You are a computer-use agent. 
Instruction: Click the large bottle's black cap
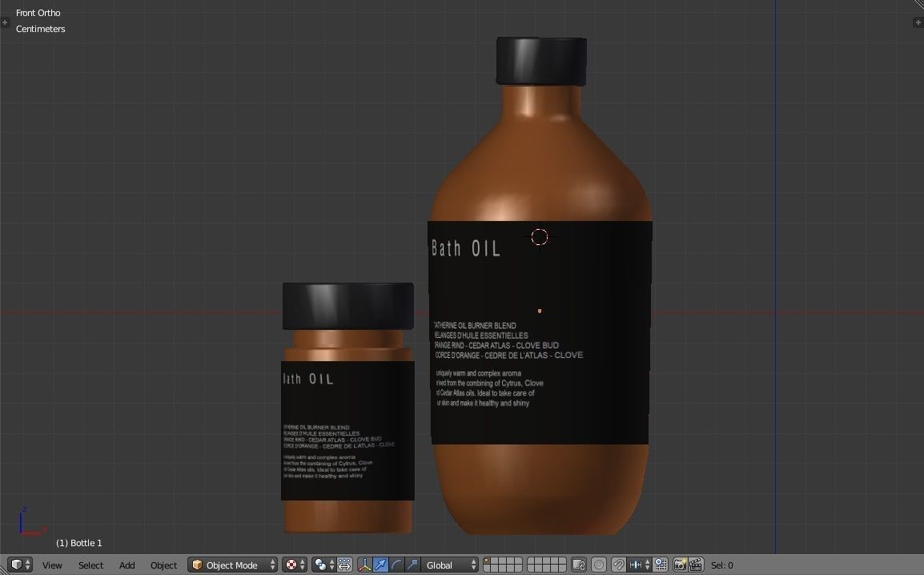(541, 62)
